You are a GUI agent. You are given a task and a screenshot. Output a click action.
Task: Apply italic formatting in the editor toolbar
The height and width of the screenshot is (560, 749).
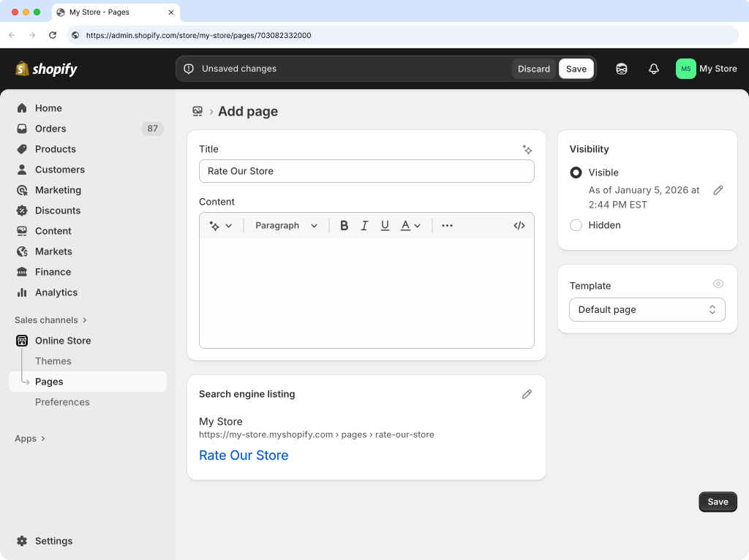pos(364,225)
